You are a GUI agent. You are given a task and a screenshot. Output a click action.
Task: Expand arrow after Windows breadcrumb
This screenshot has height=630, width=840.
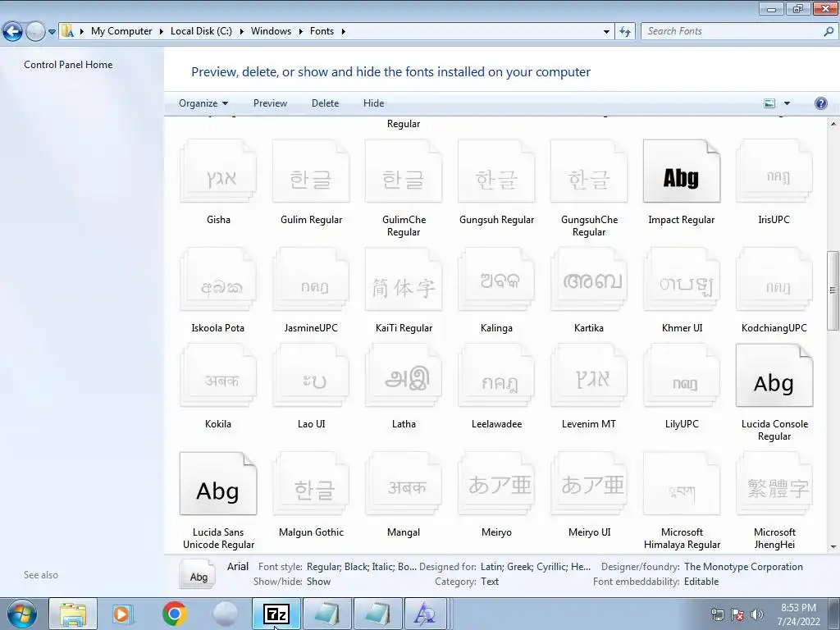[300, 31]
